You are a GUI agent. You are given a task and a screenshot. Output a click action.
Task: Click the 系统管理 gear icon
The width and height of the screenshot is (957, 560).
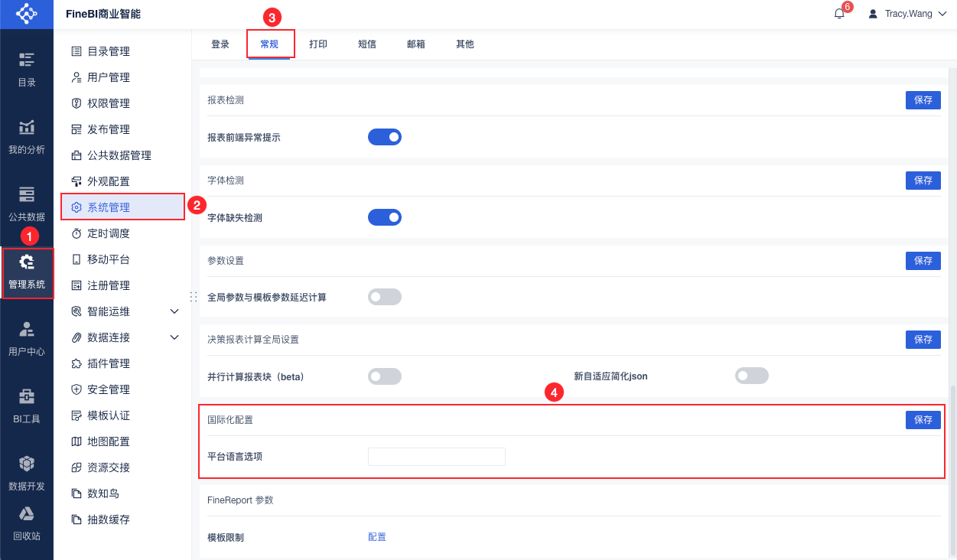(x=76, y=207)
